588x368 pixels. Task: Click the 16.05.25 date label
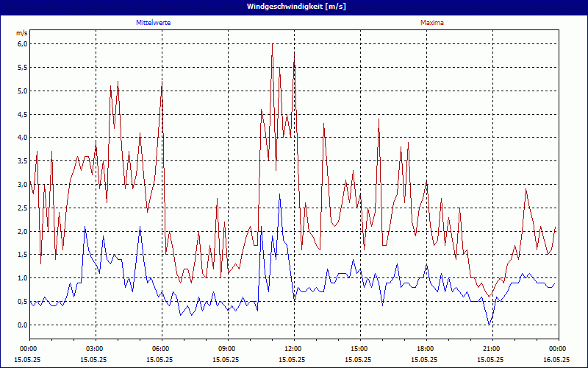coord(557,360)
